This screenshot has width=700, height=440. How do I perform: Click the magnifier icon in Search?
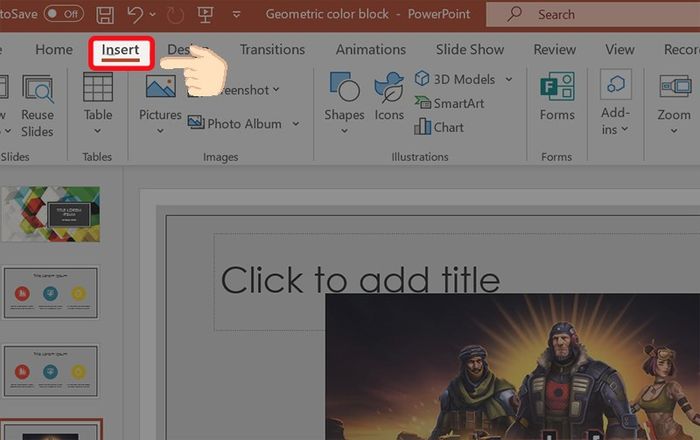click(x=515, y=13)
